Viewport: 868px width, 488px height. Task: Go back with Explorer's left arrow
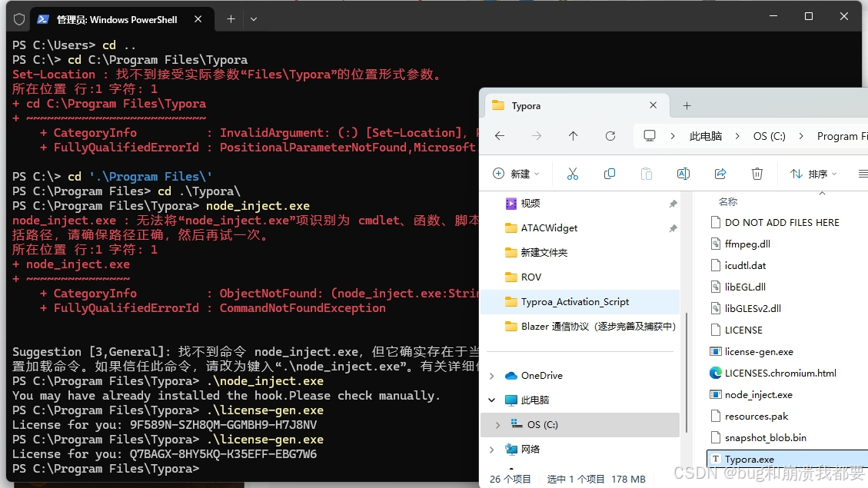click(499, 135)
